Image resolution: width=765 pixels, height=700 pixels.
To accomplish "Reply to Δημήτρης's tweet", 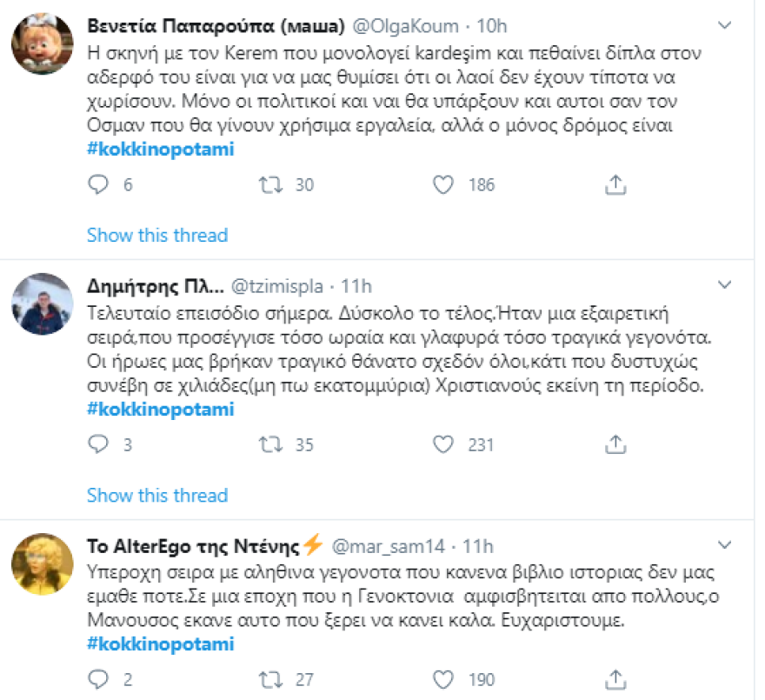I will click(x=97, y=445).
